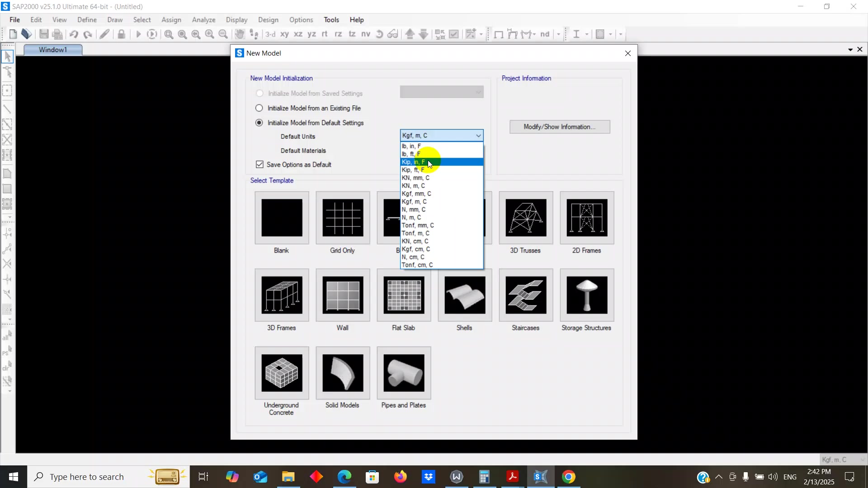Choose the 2D Frames template

587,218
